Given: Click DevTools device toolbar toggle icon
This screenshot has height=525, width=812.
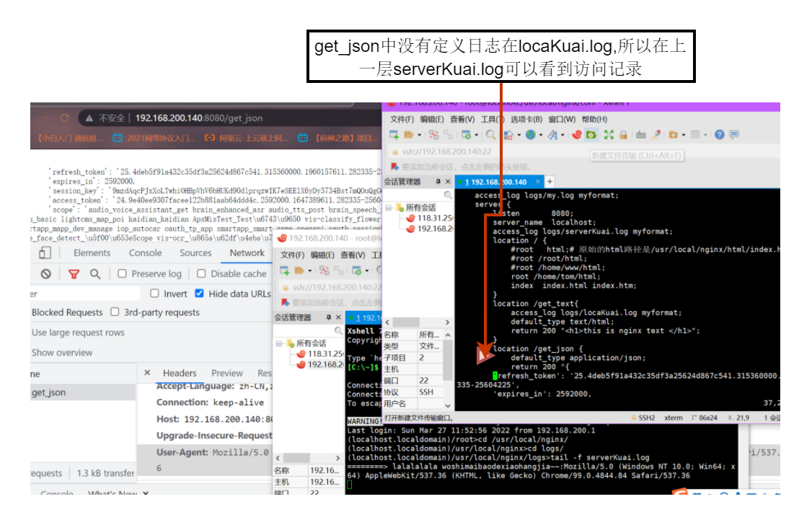Looking at the screenshot, I should 45,252.
